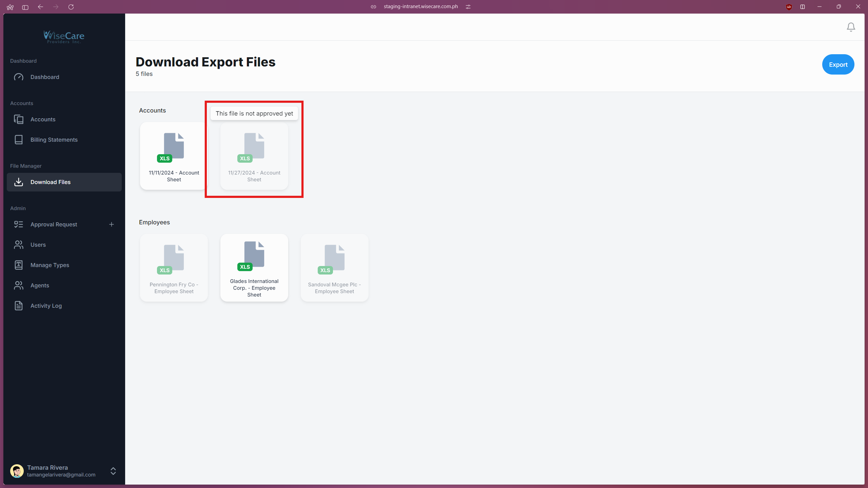Select Approval Request in the Admin menu
The height and width of the screenshot is (488, 868).
pyautogui.click(x=54, y=224)
